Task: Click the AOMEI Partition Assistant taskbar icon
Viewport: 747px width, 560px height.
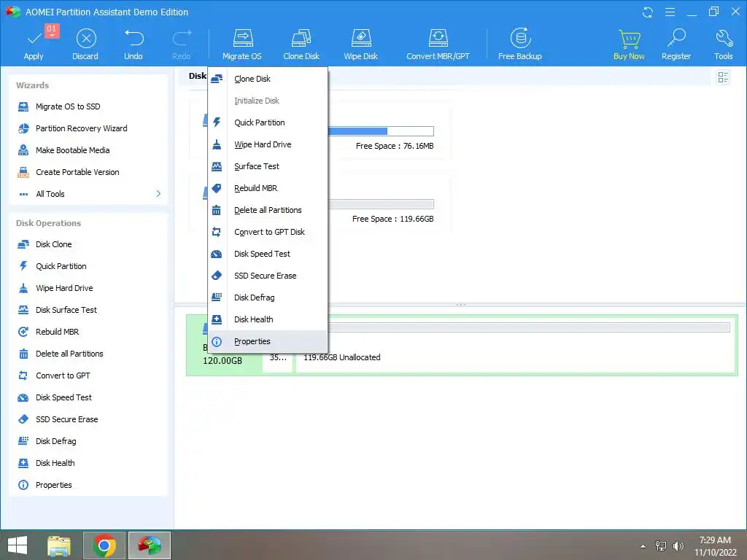Action: (x=150, y=545)
